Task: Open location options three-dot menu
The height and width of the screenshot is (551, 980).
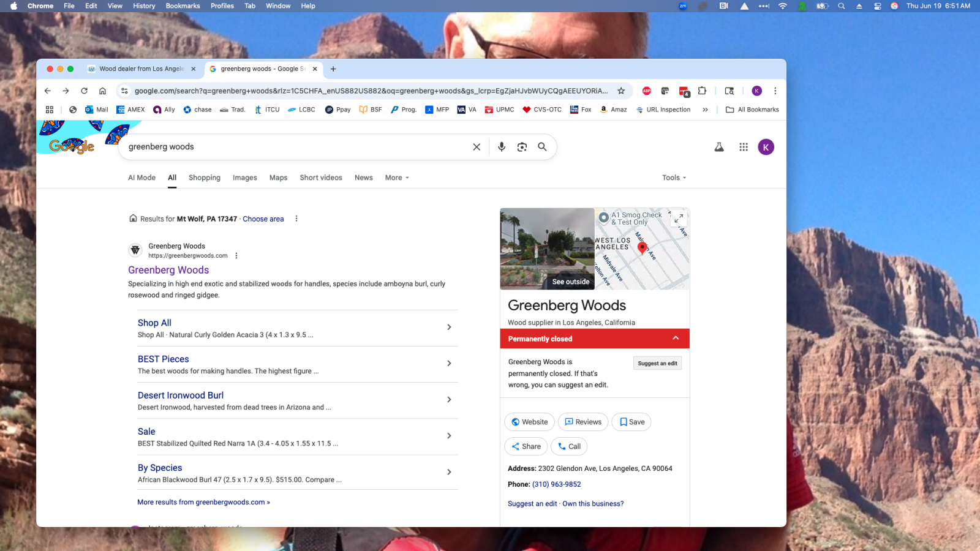Action: tap(296, 219)
